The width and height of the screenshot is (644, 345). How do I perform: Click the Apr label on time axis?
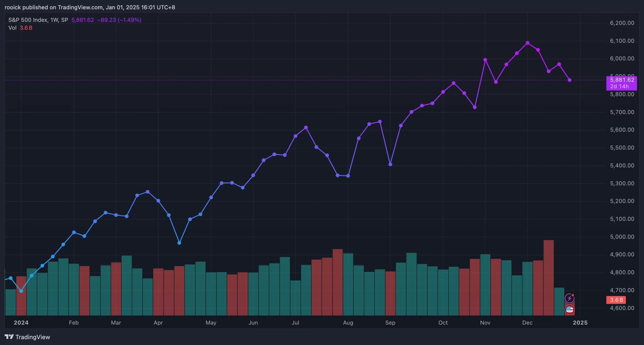pos(158,323)
